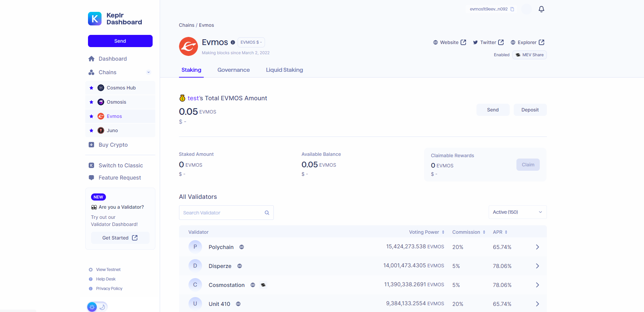Open the Active (150) dropdown

tap(517, 212)
